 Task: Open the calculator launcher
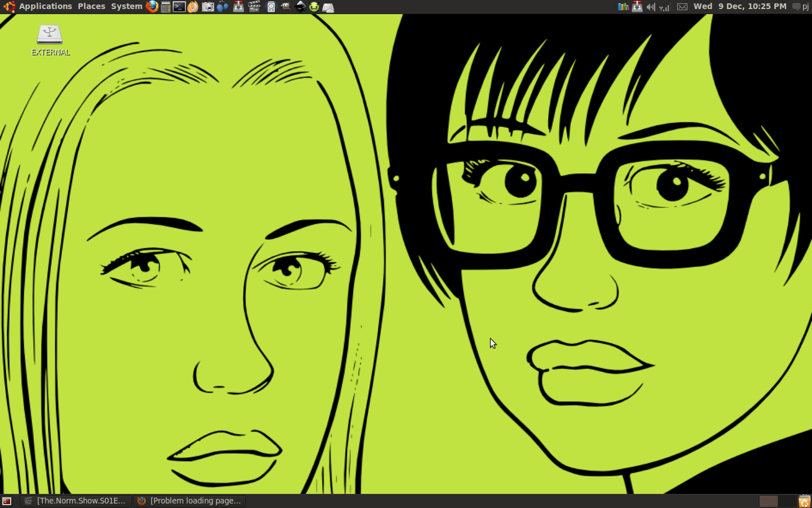pyautogui.click(x=166, y=7)
